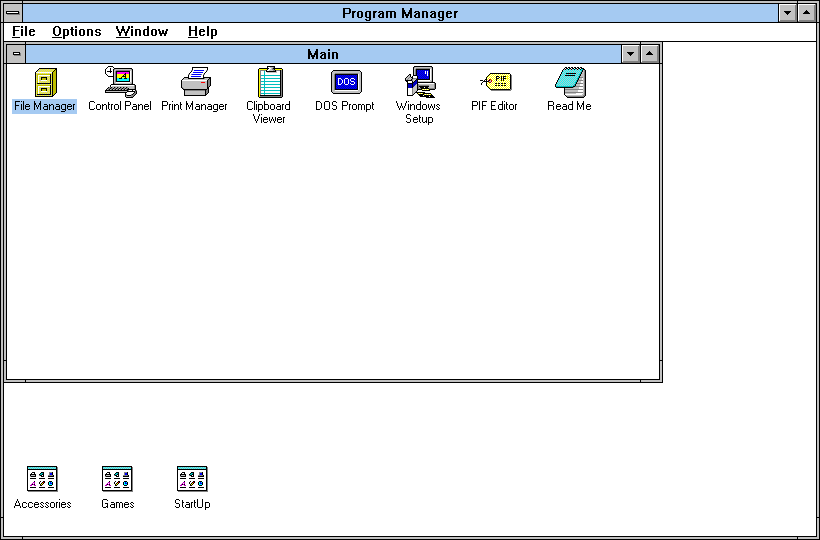Select the Clipboard Viewer icon
Screen dimensions: 820x540
pyautogui.click(x=270, y=82)
